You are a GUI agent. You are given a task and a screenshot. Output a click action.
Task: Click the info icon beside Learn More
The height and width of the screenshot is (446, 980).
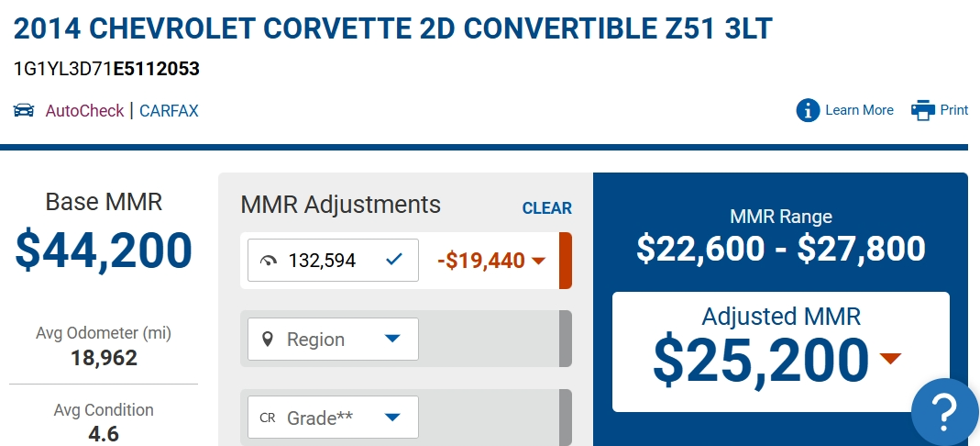(808, 110)
